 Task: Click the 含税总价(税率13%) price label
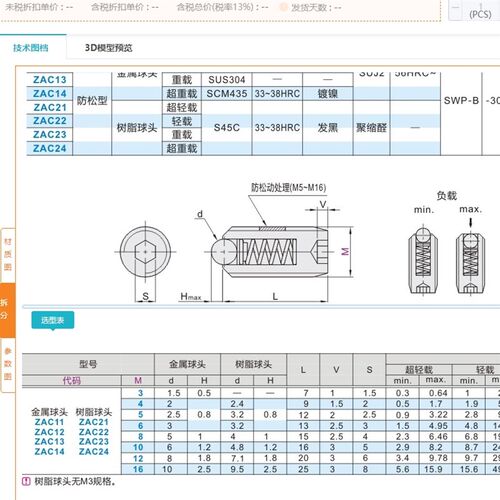coord(215,7)
